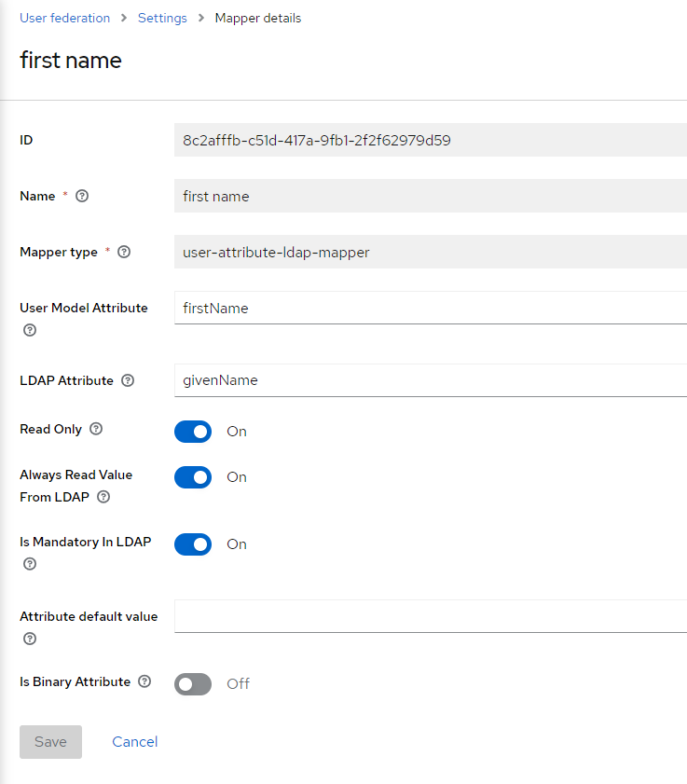Click the Mapper type help icon
The image size is (687, 784).
click(x=124, y=253)
